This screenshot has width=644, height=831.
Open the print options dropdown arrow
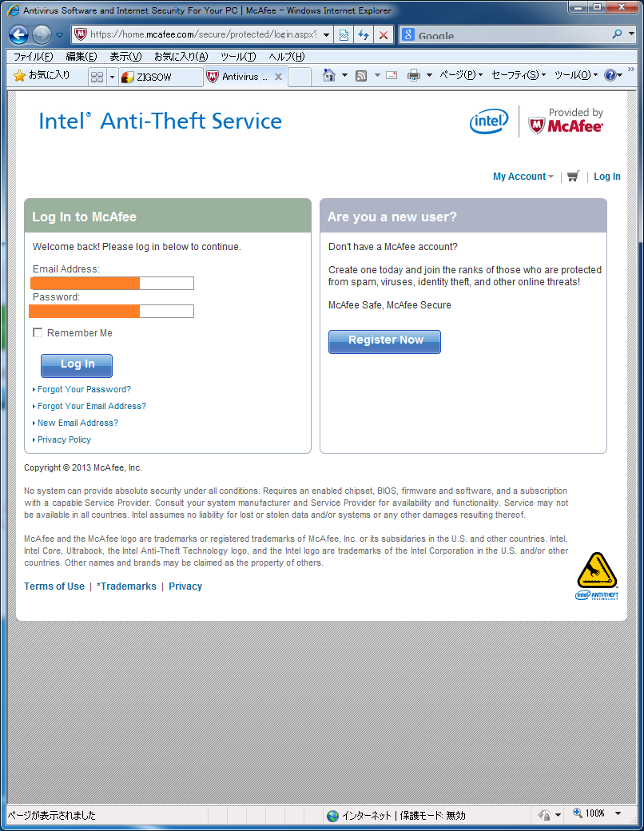click(x=429, y=75)
